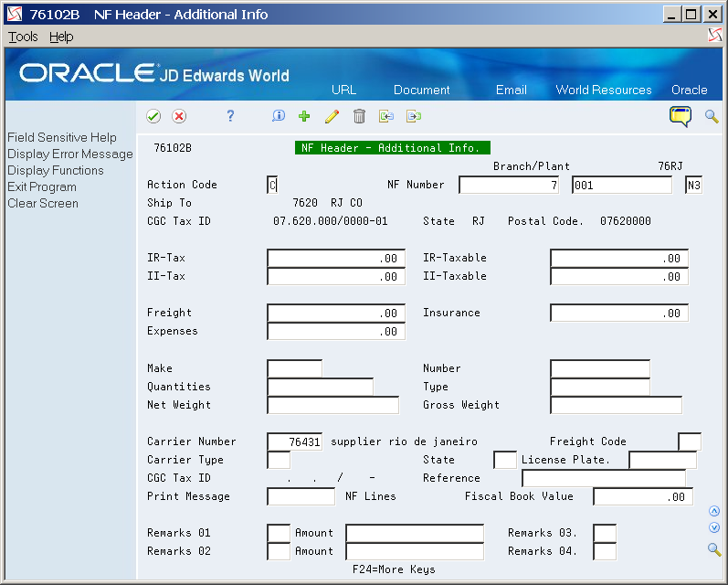Open the blue question mark help icon

tap(230, 116)
